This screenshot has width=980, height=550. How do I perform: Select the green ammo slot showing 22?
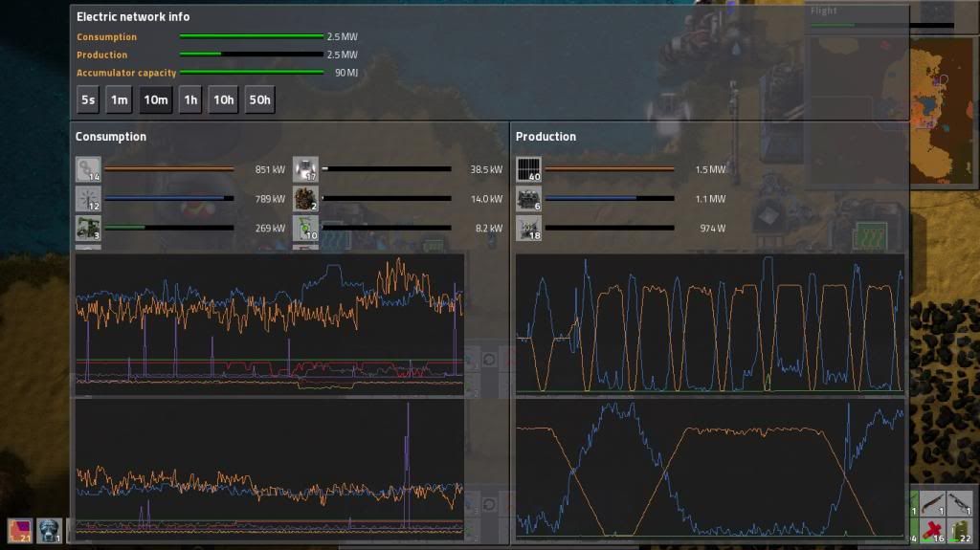click(960, 530)
